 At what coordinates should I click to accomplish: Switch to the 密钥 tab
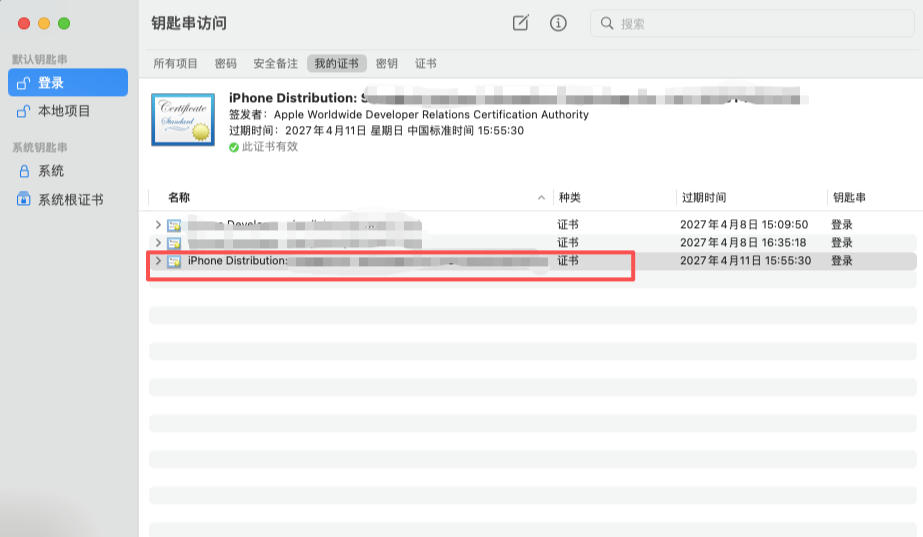(x=387, y=64)
